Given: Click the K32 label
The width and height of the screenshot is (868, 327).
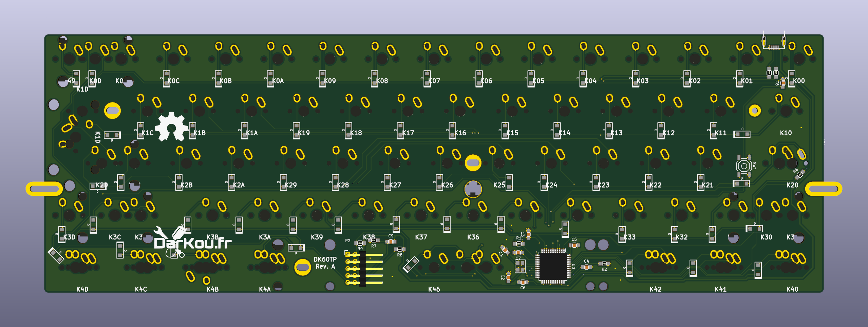Looking at the screenshot, I should coord(681,237).
